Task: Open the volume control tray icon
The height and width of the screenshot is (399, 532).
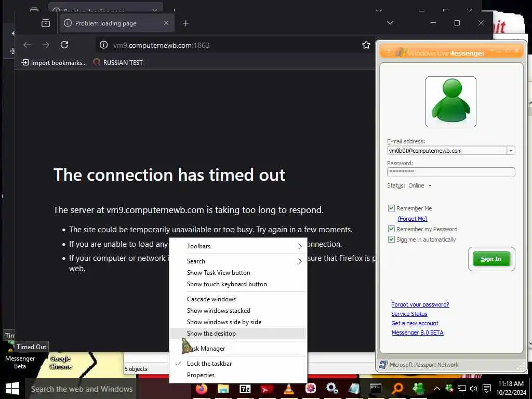Action: point(474,389)
